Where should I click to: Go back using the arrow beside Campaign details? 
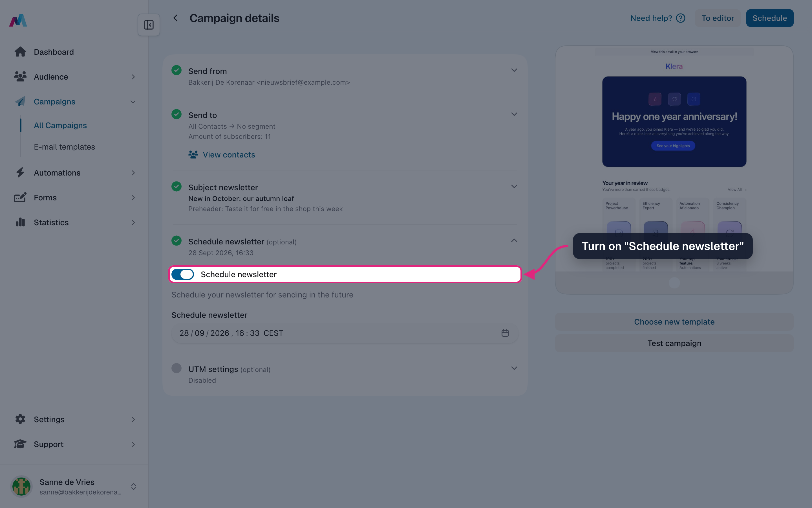[x=175, y=18]
